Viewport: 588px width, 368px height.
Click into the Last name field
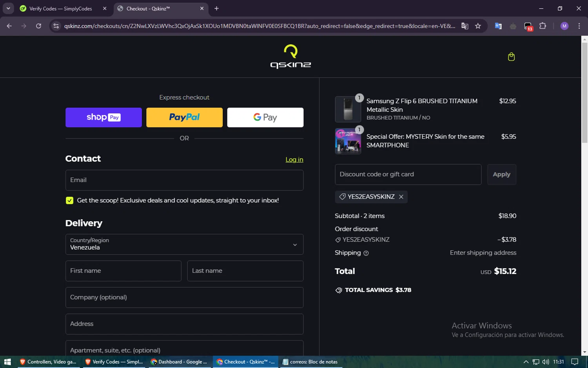point(245,271)
